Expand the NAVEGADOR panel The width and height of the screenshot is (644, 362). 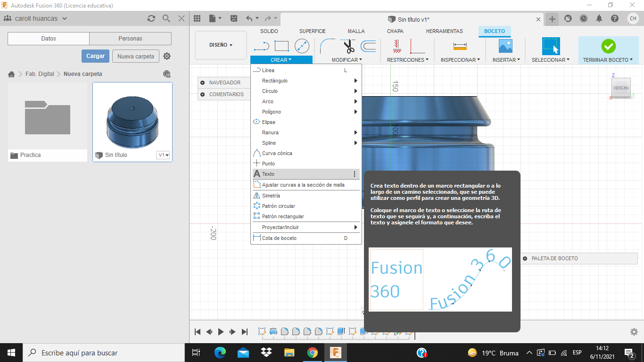point(202,82)
